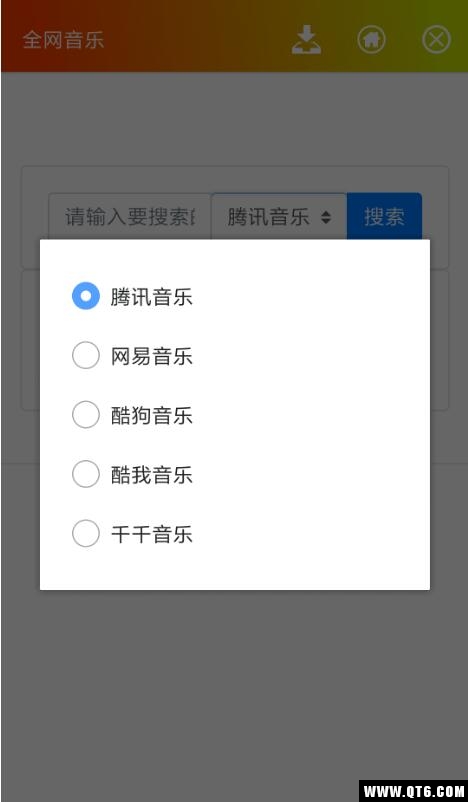
Task: Click the WWW.QT6.COM watermark
Action: [x=413, y=791]
